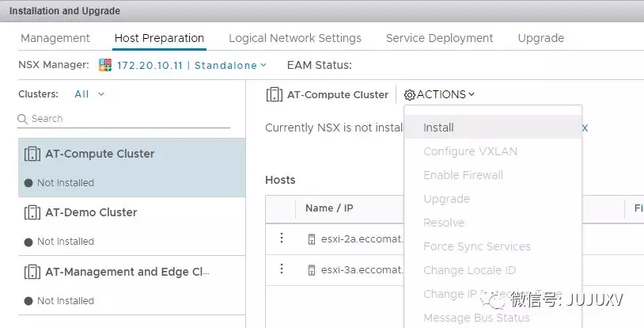This screenshot has height=328, width=644.
Task: Click the Name / IP column header
Action: pyautogui.click(x=329, y=208)
